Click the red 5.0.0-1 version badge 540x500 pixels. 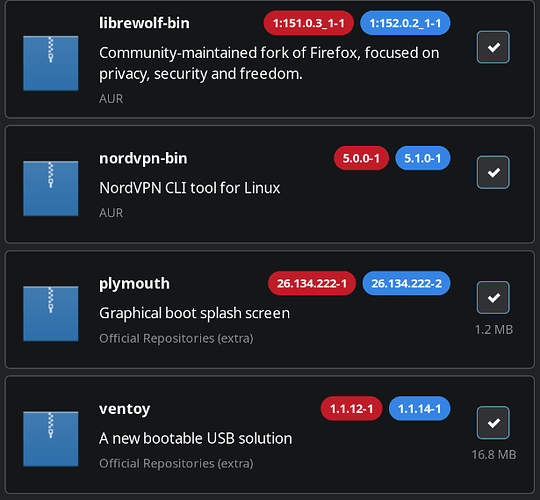(361, 158)
